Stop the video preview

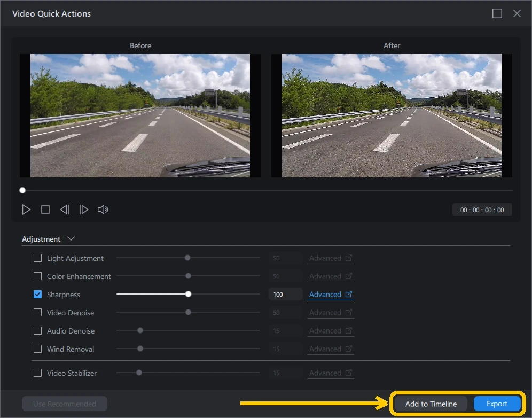(45, 210)
